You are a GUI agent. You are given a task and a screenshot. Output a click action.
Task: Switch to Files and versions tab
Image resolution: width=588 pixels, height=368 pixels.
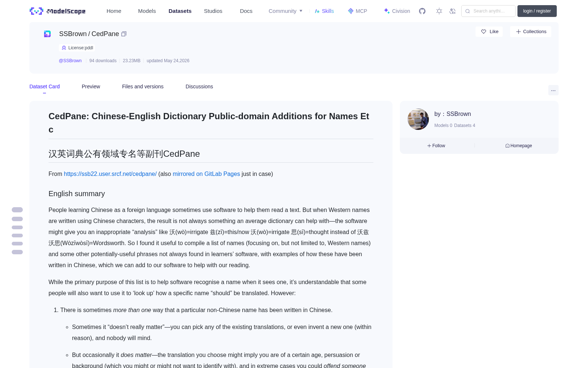tap(143, 86)
